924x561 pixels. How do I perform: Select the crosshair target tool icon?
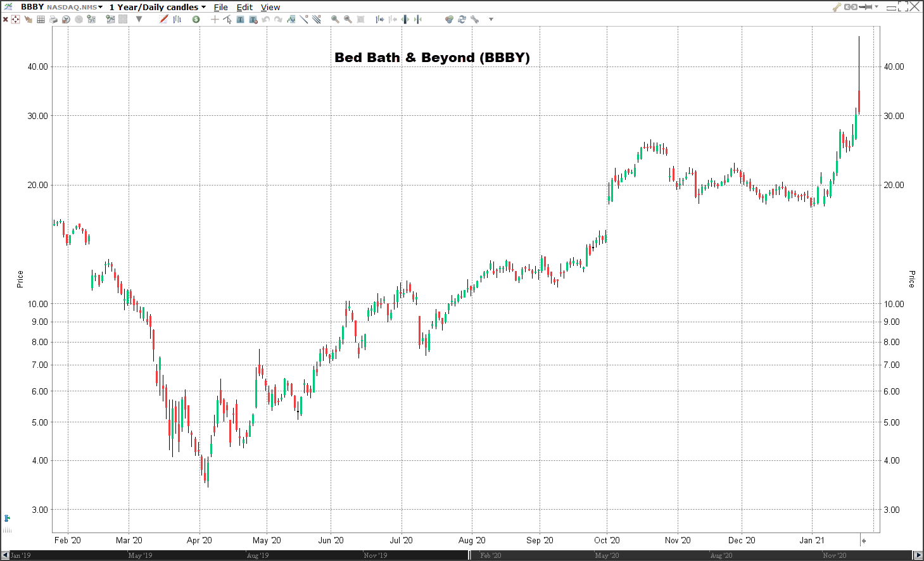point(15,19)
